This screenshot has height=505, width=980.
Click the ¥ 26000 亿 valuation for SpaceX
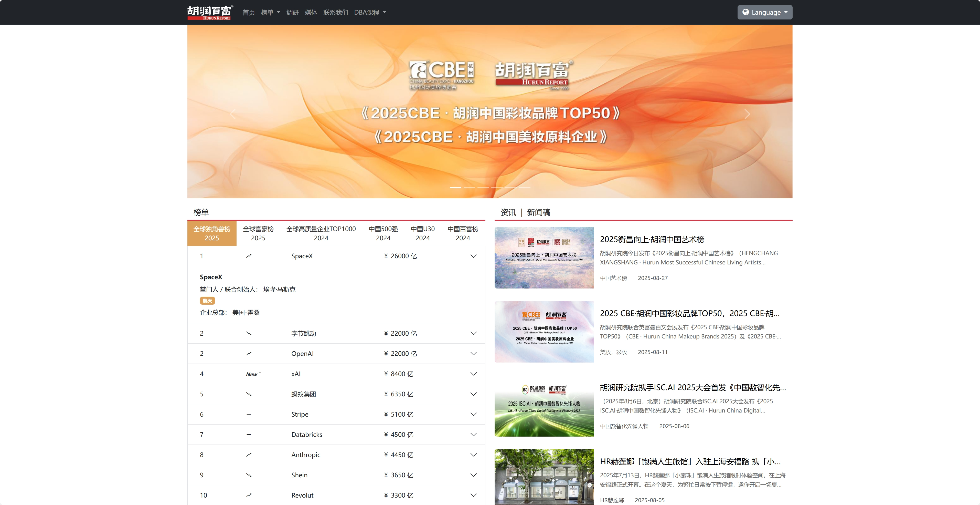coord(401,256)
